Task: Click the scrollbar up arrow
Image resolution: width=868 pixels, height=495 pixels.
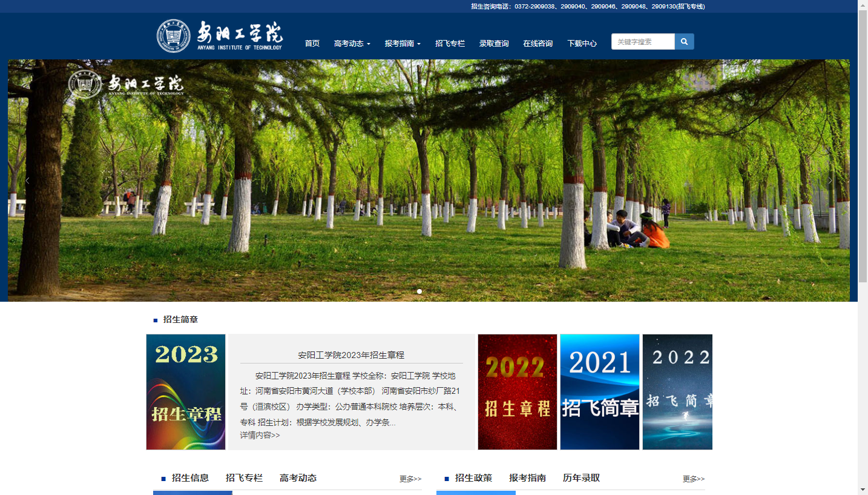Action: click(863, 5)
